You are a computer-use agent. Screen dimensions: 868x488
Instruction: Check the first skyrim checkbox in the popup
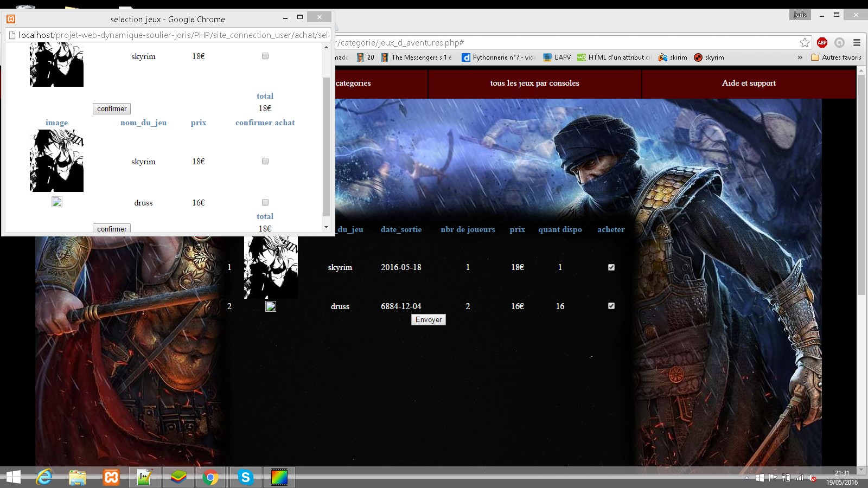pyautogui.click(x=265, y=56)
